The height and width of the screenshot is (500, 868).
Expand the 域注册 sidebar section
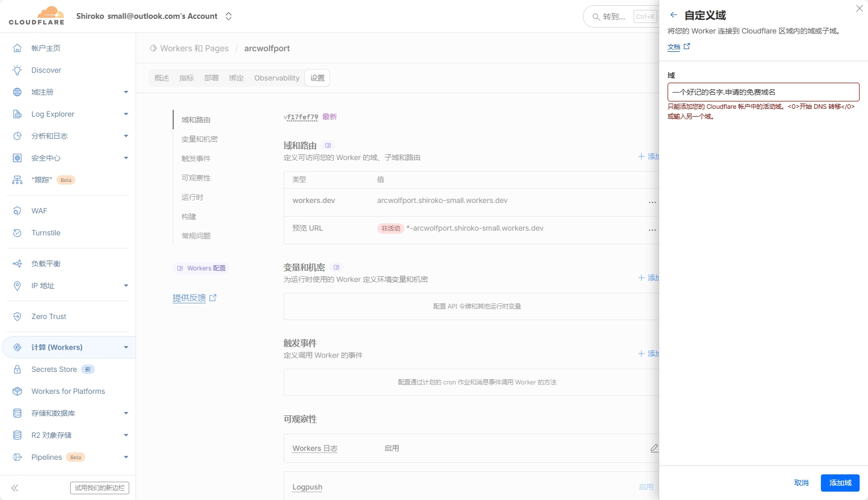(126, 92)
